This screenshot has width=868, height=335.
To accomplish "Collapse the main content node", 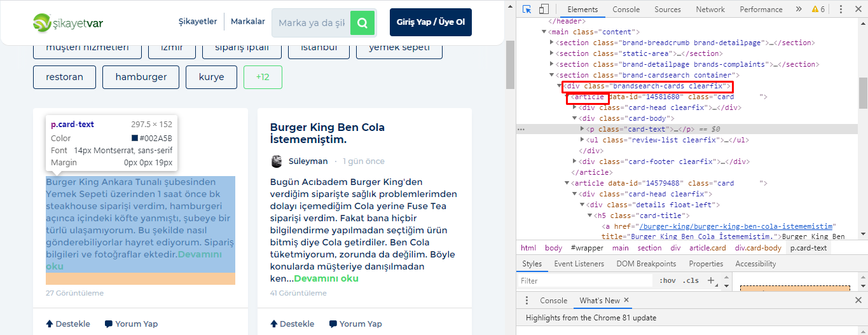I will coord(544,32).
